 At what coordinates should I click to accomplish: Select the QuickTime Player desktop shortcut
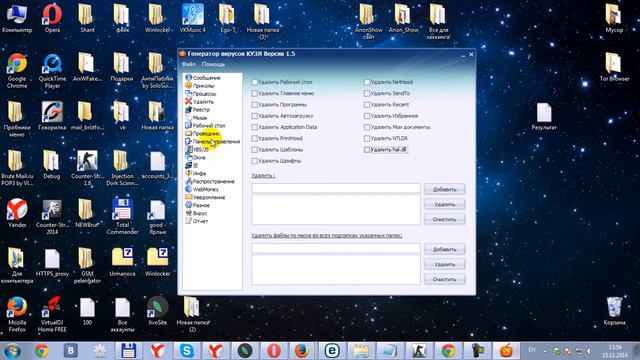(x=52, y=70)
